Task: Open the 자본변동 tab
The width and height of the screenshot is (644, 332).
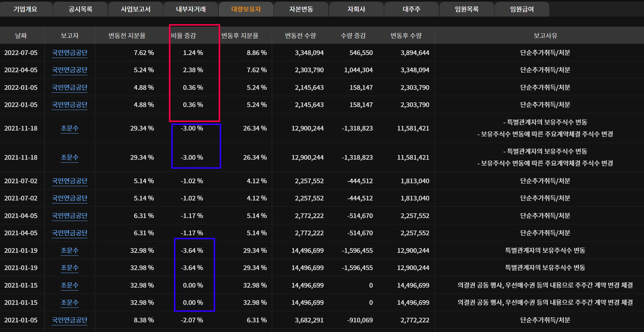Action: point(301,9)
